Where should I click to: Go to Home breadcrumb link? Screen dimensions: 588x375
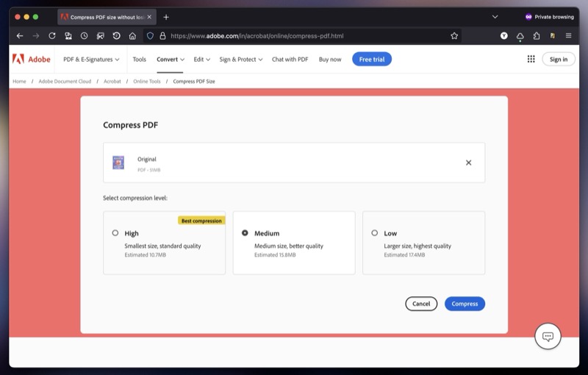[19, 82]
